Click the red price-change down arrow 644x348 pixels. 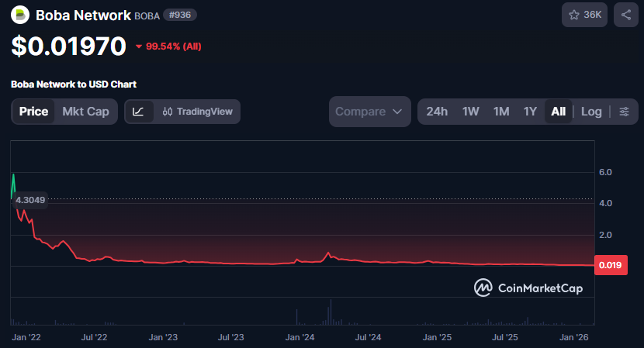coord(139,47)
